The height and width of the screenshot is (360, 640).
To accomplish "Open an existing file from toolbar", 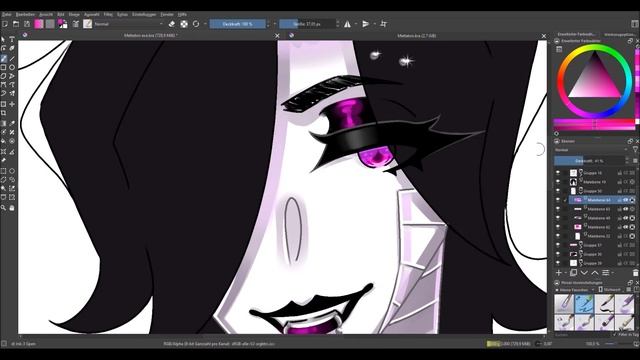I will [x=16, y=24].
